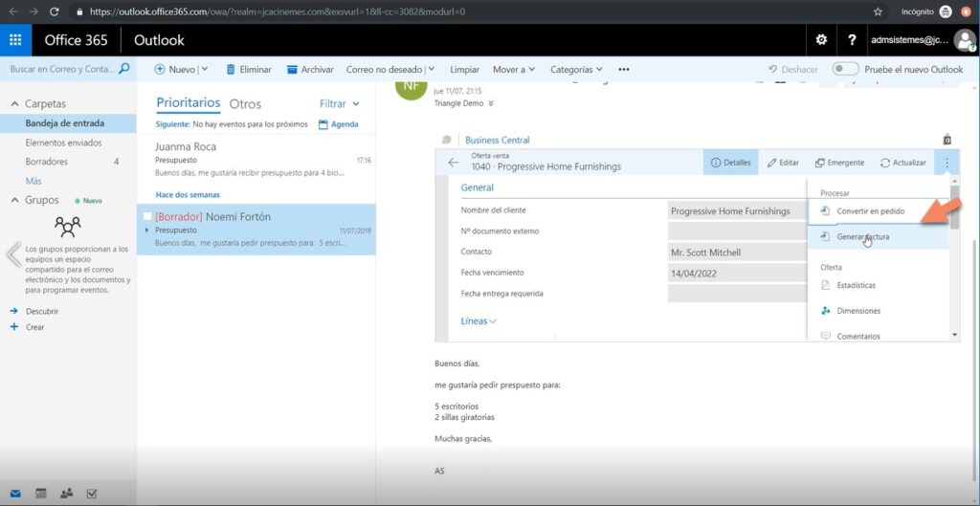
Task: Expand the Mover a dropdown
Action: click(x=514, y=69)
